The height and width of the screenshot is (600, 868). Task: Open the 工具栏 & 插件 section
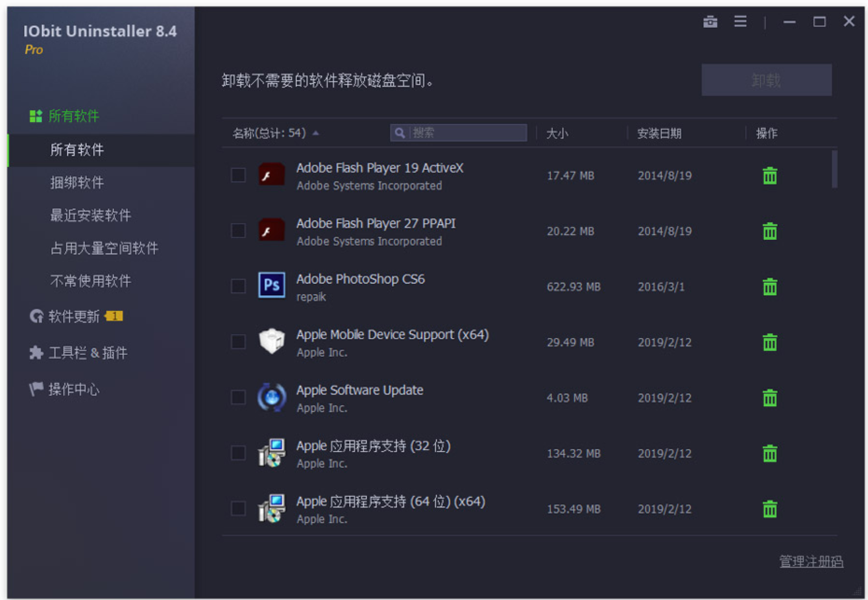click(78, 353)
